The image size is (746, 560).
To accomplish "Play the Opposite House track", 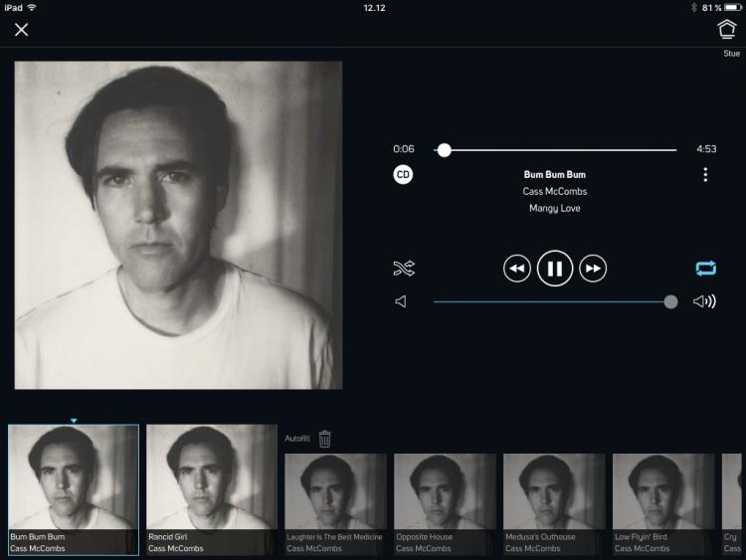I will point(445,504).
